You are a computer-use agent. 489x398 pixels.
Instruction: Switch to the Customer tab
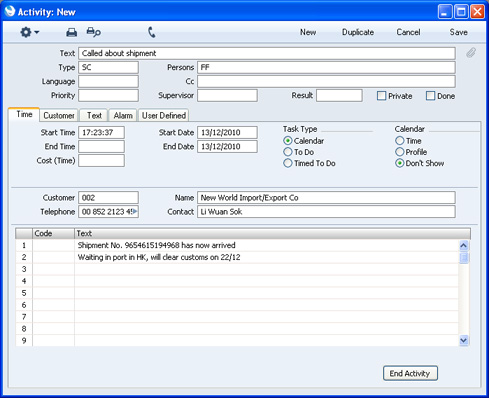(x=59, y=115)
